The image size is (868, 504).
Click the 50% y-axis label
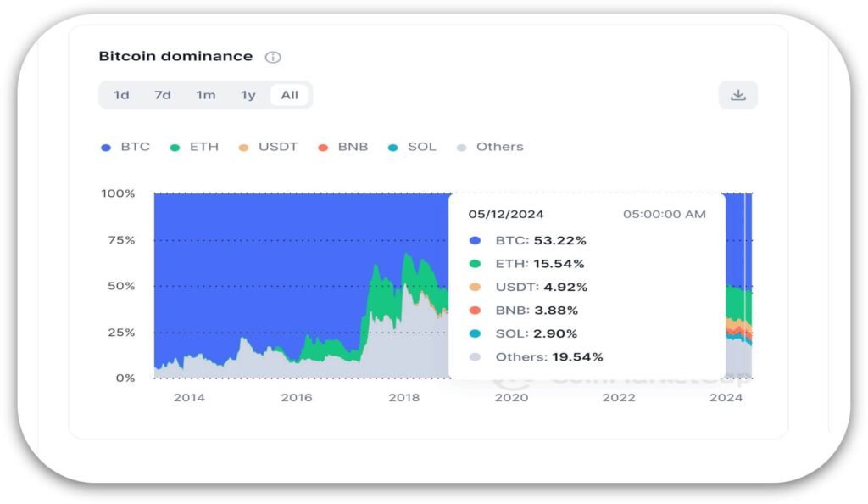pyautogui.click(x=121, y=286)
